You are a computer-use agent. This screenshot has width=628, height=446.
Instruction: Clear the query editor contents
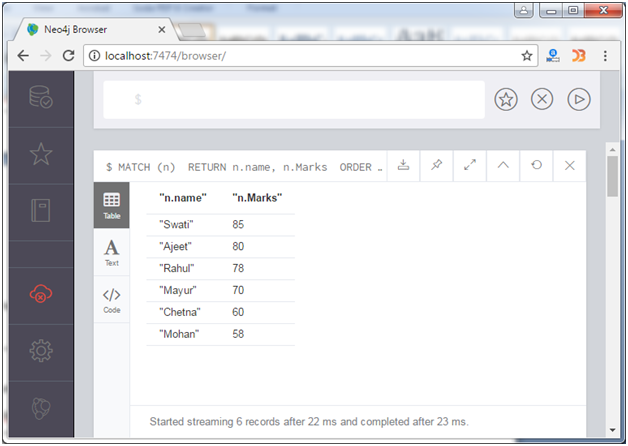coord(541,100)
